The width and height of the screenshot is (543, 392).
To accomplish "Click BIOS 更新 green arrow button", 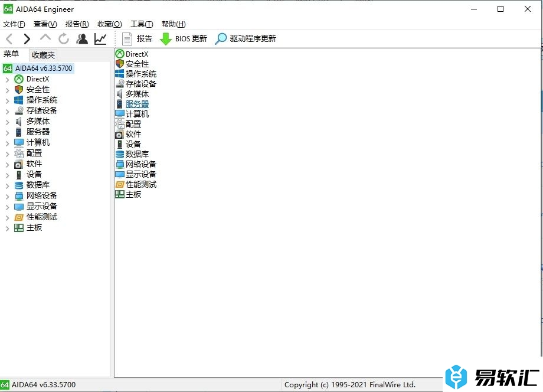I will (x=184, y=39).
